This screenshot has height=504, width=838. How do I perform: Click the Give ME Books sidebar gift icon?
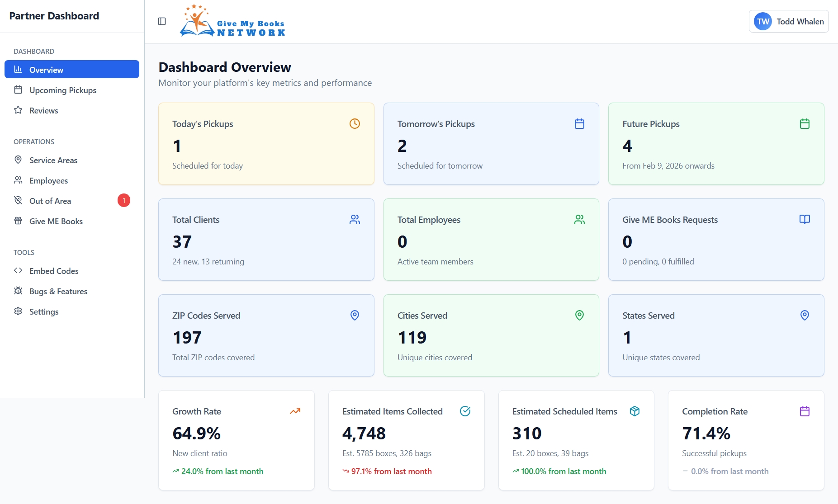[18, 221]
